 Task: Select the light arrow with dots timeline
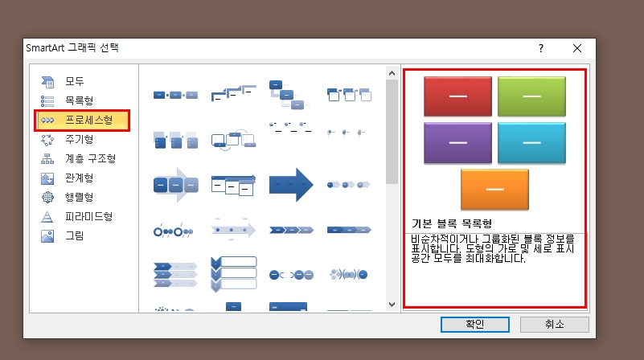coord(233,230)
